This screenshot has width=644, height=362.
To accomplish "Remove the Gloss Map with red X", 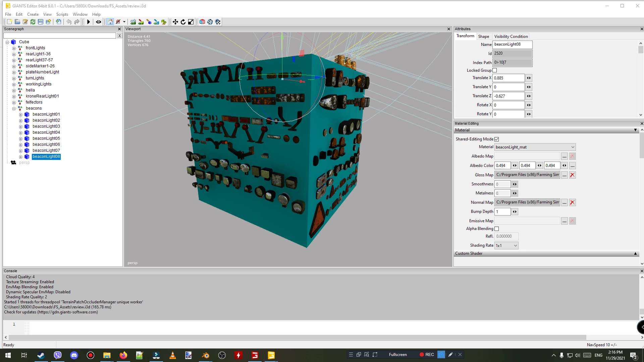I will pyautogui.click(x=573, y=175).
